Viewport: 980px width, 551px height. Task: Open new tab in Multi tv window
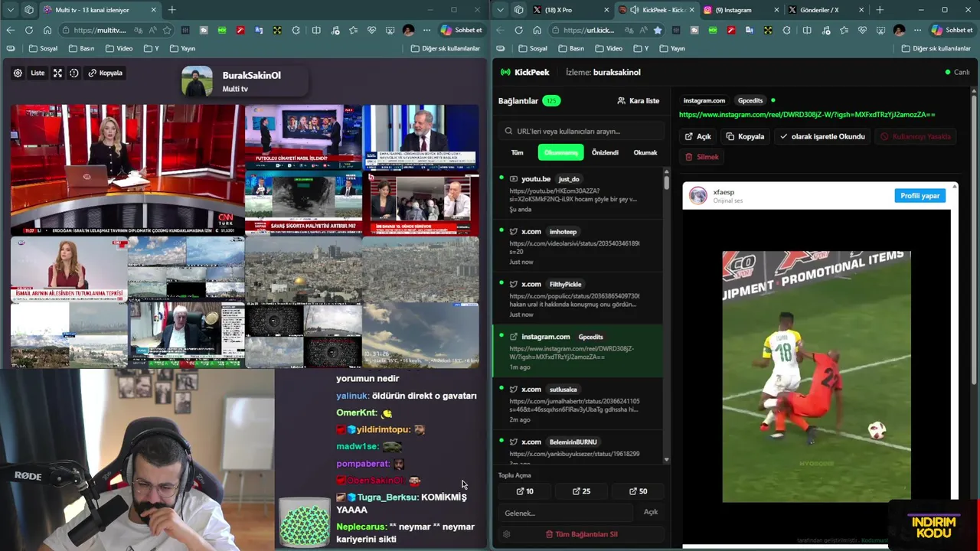172,10
